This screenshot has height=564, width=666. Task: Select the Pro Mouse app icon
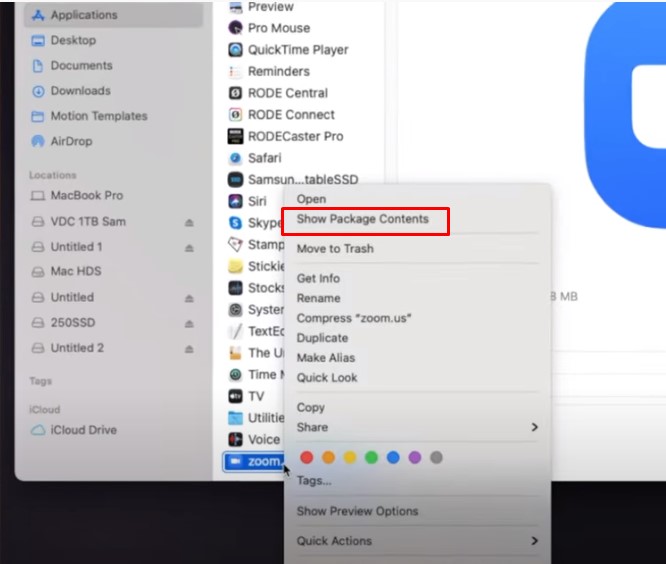point(235,28)
